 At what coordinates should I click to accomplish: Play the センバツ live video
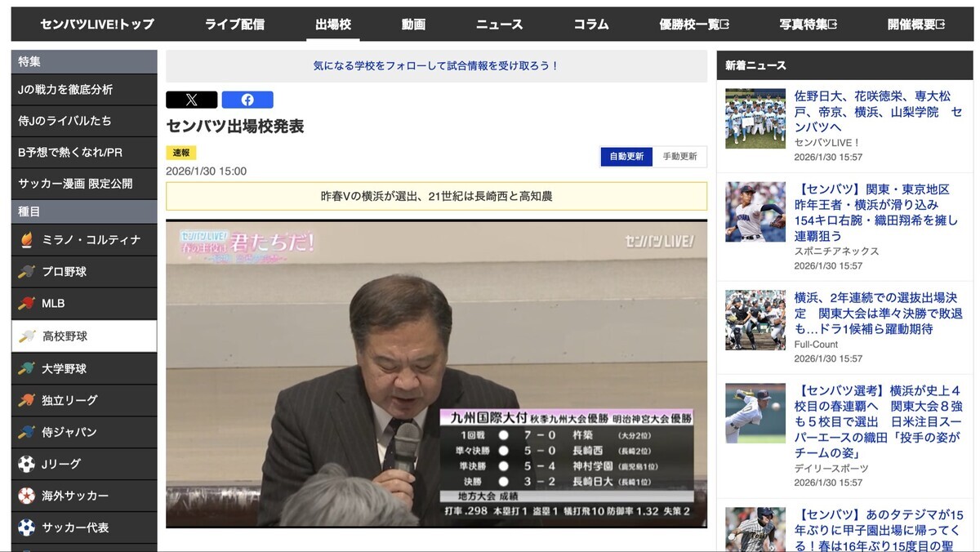coord(437,374)
